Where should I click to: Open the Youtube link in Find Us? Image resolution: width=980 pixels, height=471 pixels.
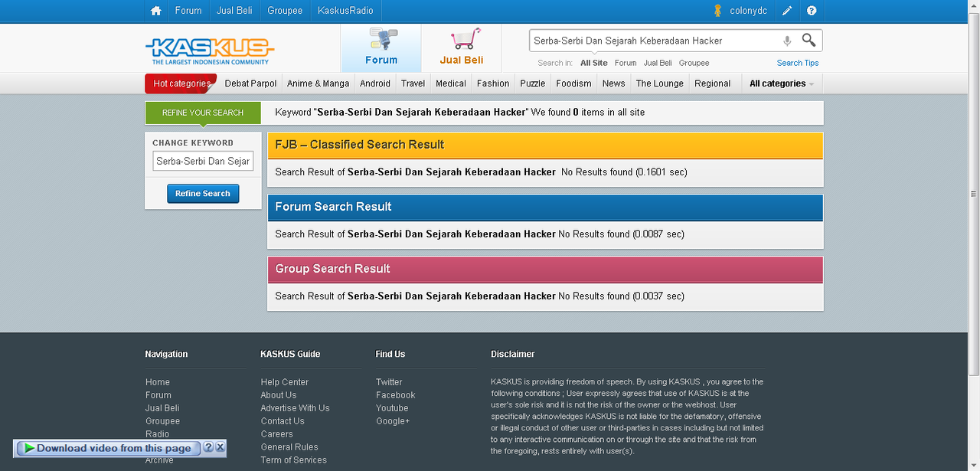tap(392, 408)
